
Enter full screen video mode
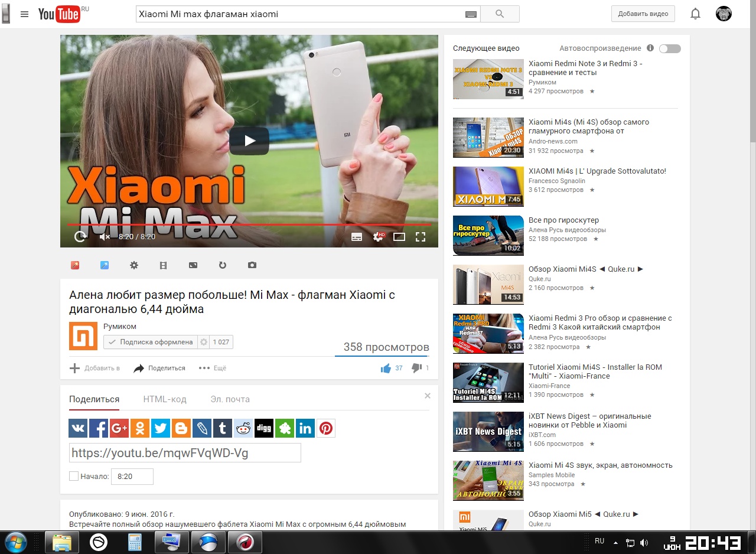click(421, 237)
